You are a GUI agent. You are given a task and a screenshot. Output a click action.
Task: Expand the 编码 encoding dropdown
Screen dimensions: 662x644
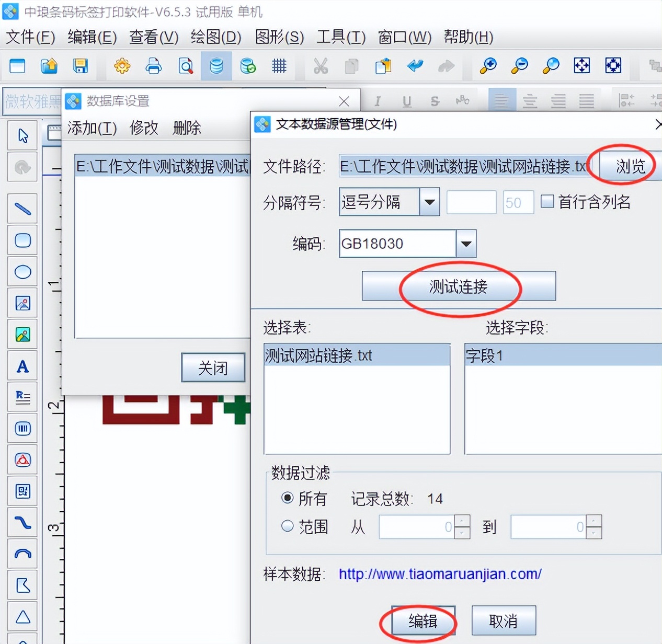465,244
